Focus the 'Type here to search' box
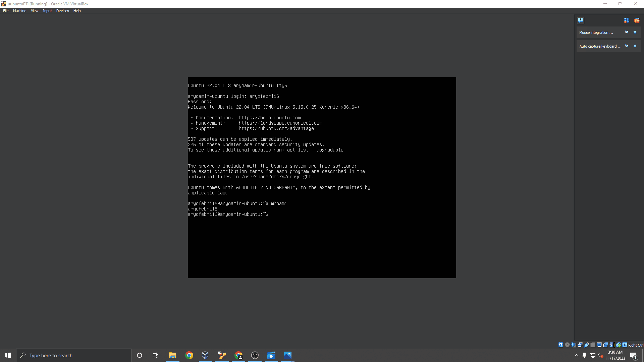This screenshot has height=362, width=644. (74, 355)
